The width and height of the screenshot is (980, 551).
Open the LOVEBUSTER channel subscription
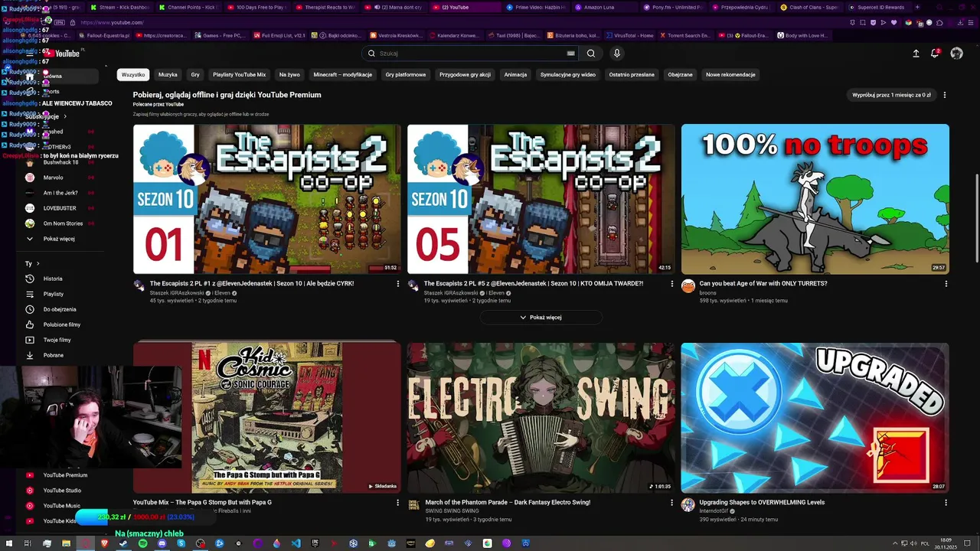coord(60,208)
